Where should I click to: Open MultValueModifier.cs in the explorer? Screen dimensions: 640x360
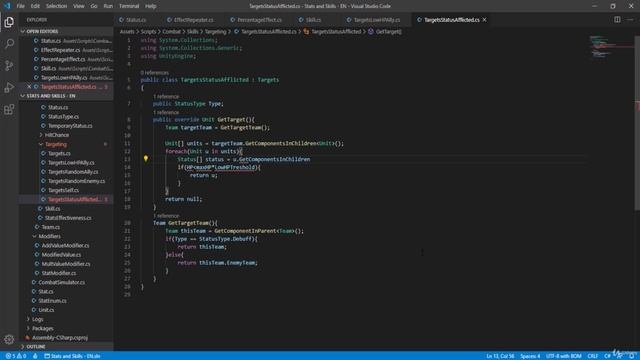[66, 264]
